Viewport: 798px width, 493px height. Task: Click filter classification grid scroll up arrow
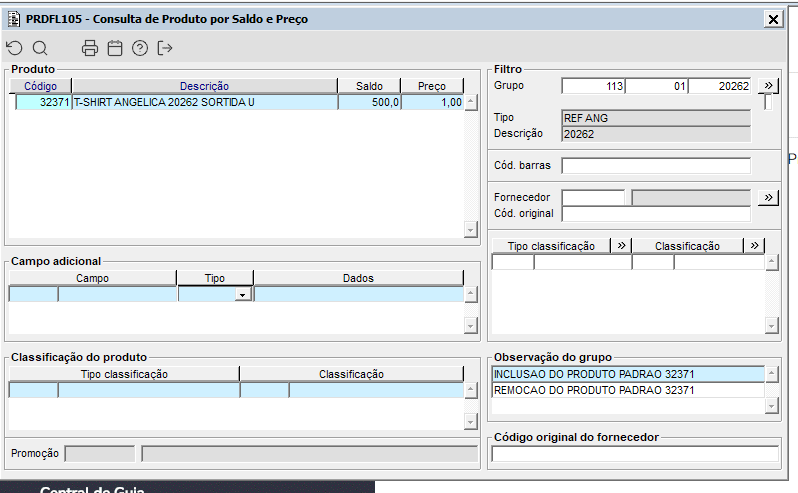click(x=772, y=262)
